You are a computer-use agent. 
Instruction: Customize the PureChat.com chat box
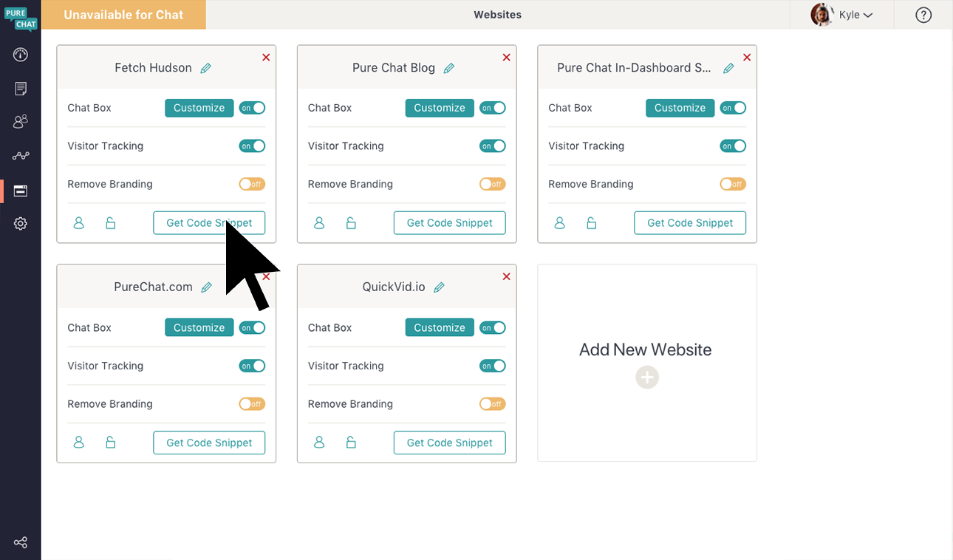click(x=199, y=328)
